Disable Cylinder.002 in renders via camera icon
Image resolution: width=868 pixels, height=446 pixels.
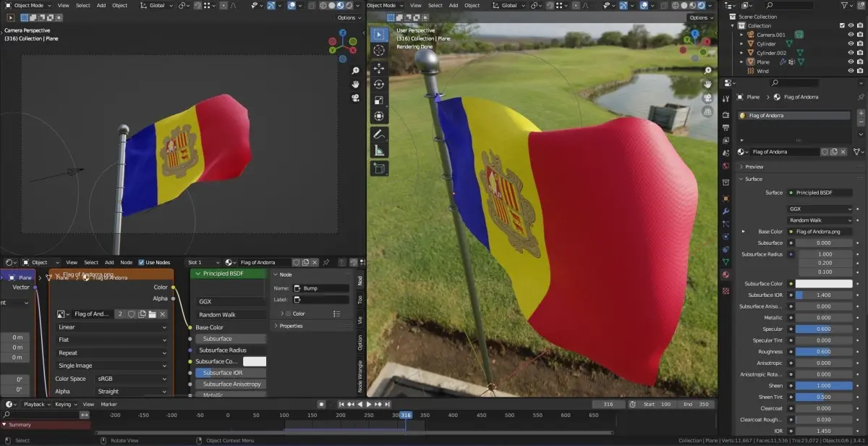click(860, 53)
